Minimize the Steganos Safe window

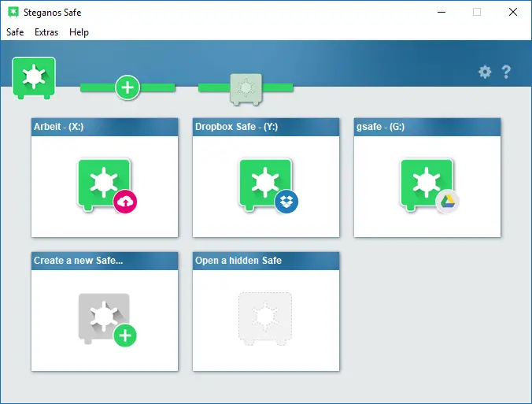[x=441, y=13]
